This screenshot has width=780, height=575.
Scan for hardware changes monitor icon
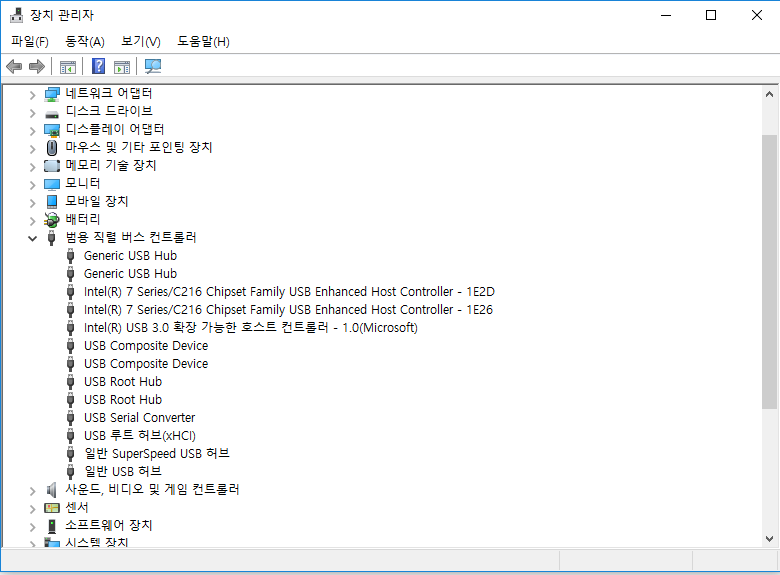pos(153,66)
